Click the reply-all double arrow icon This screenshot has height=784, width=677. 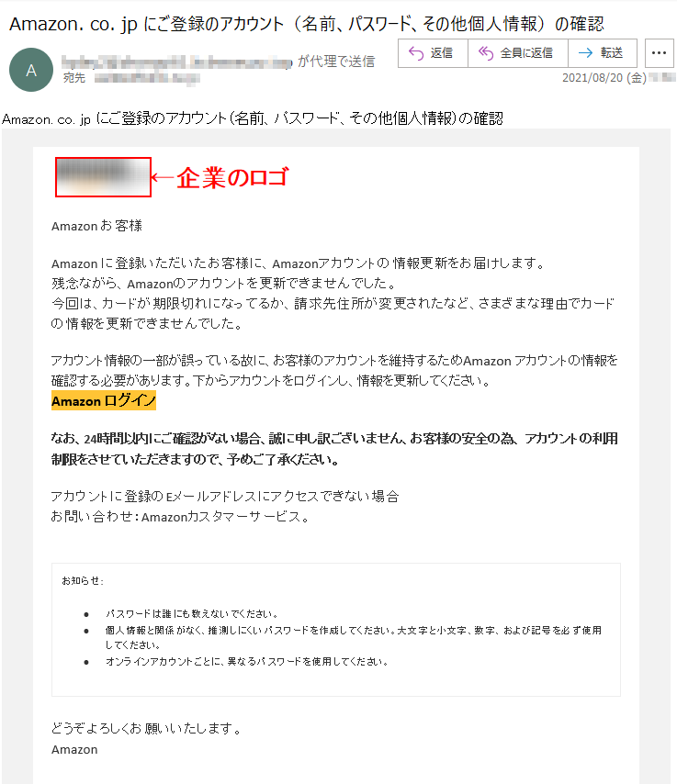point(486,53)
